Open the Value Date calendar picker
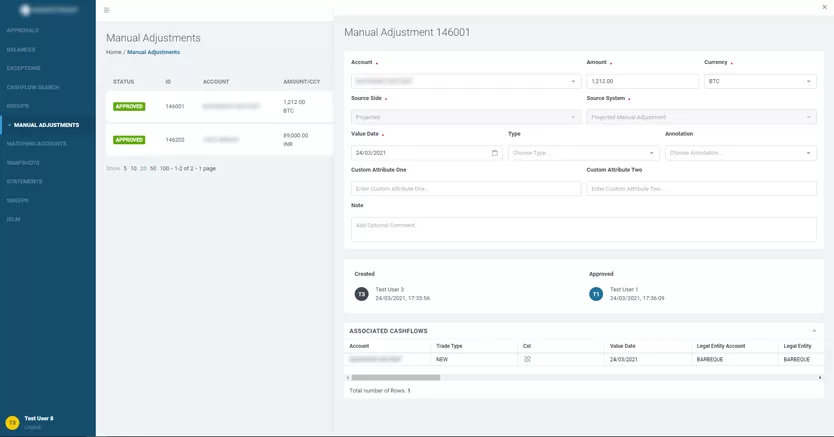Viewport: 834px width, 437px height. pyautogui.click(x=494, y=153)
